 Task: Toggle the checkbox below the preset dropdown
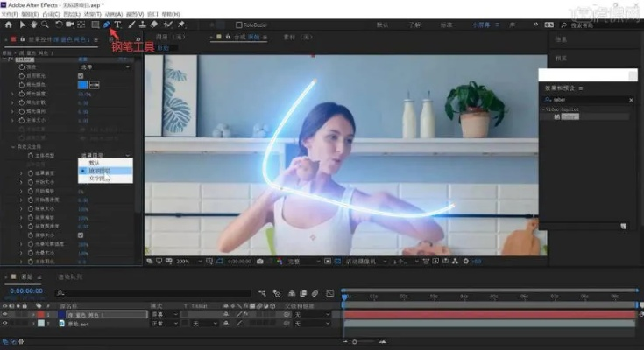click(x=81, y=77)
